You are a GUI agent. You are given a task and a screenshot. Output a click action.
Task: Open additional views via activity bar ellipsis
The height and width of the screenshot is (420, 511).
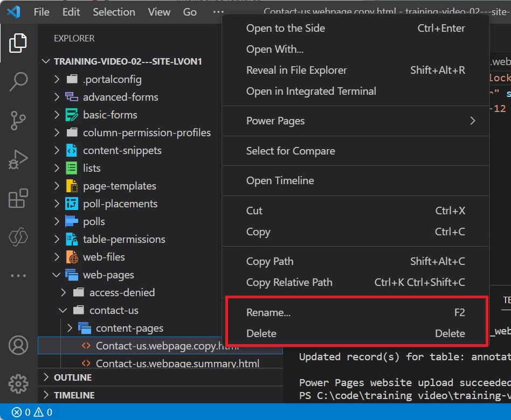(18, 275)
